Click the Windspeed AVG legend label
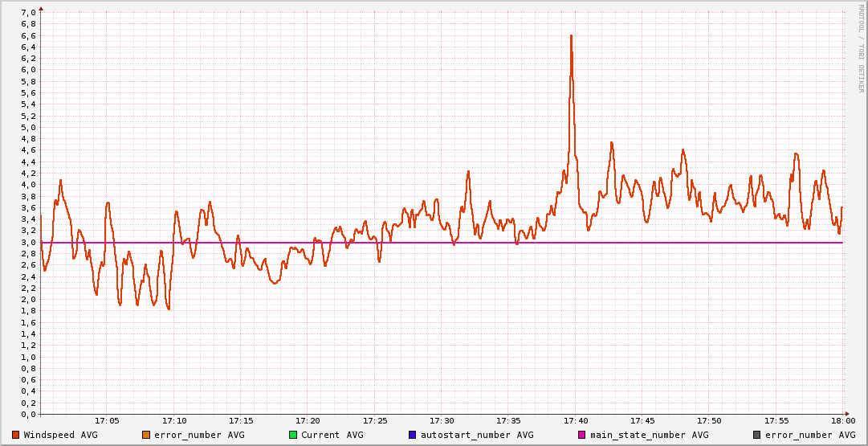868x446 pixels. [60, 435]
